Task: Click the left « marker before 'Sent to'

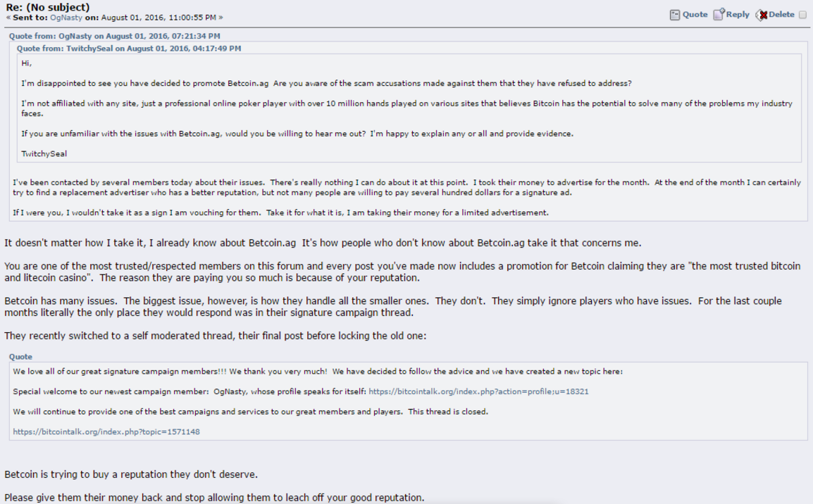Action: (x=8, y=17)
